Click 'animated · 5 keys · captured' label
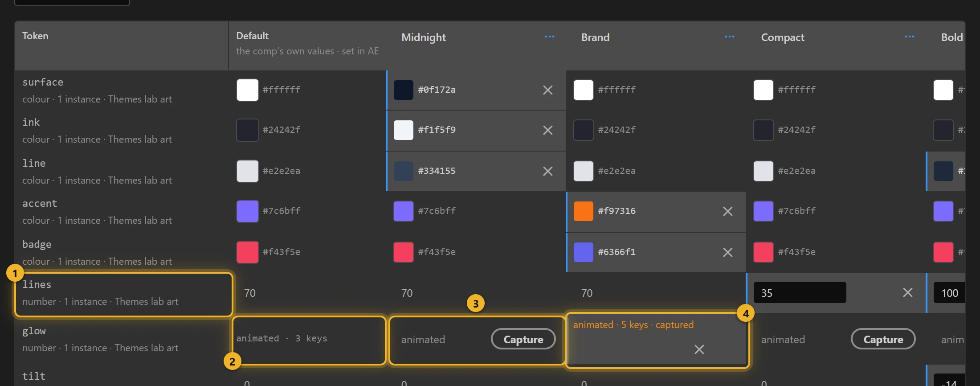The image size is (980, 386). [633, 325]
